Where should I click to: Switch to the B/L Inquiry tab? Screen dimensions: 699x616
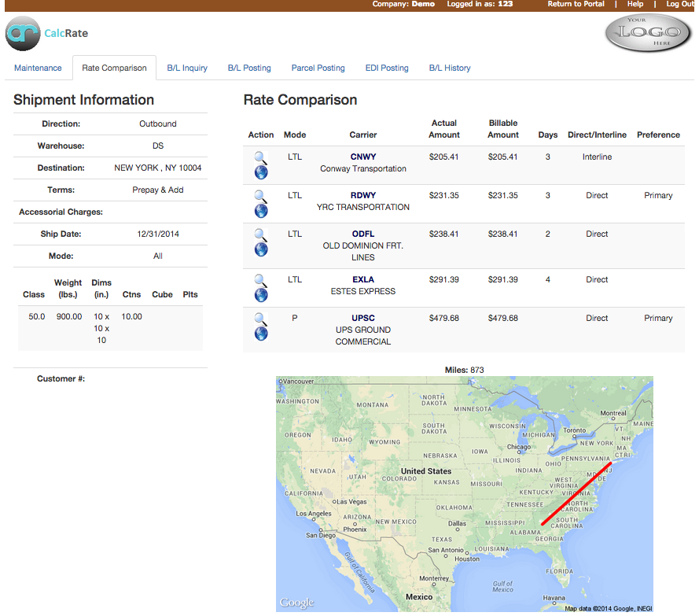pos(187,68)
